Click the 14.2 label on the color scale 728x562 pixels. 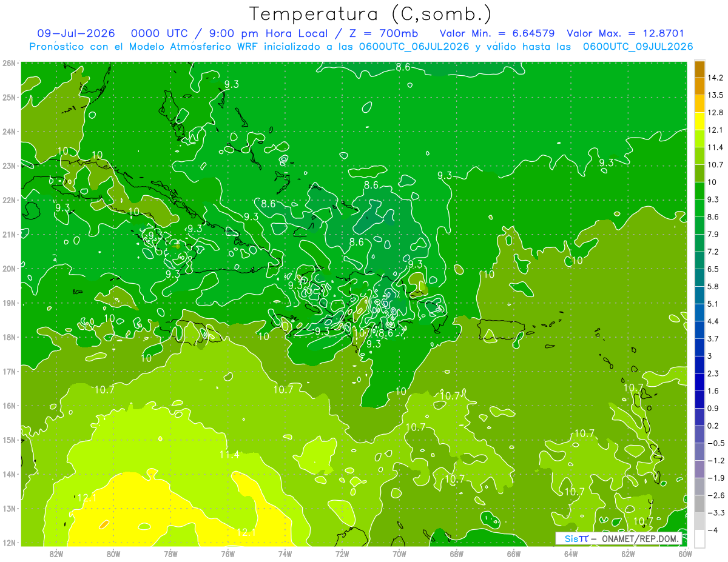point(716,78)
